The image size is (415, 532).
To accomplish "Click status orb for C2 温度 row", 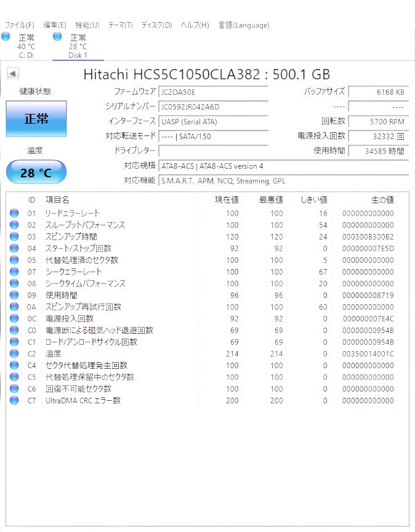I will coord(14,353).
